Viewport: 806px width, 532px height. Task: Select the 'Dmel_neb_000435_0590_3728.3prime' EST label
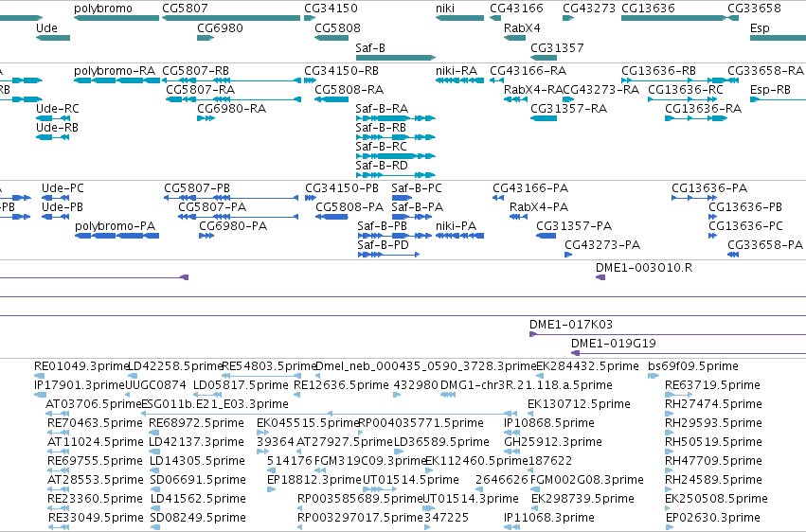(426, 366)
